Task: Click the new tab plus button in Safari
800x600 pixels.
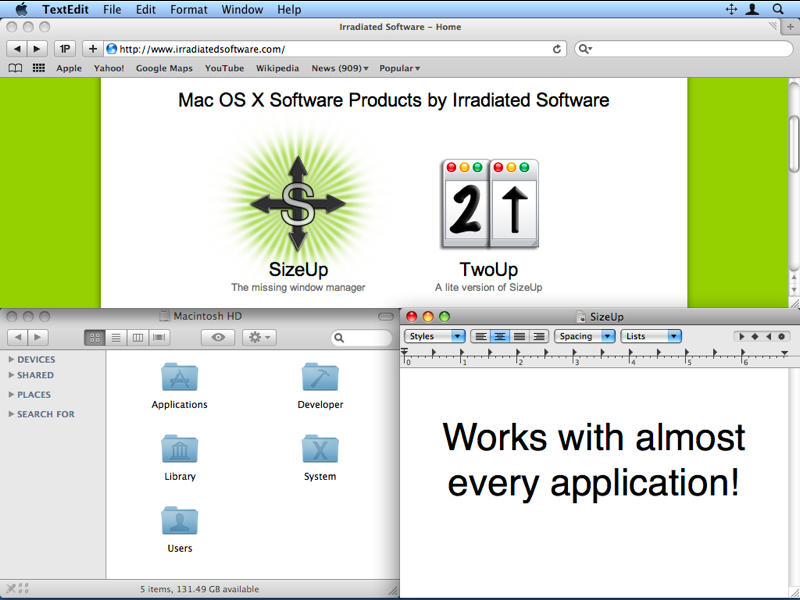Action: tap(790, 27)
